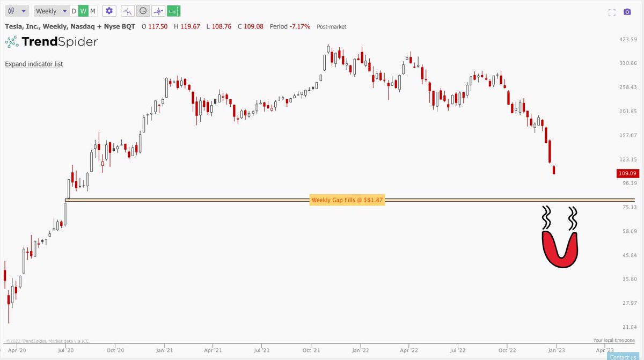Click the 58.69 price axis label
The image size is (644, 360).
click(x=629, y=231)
